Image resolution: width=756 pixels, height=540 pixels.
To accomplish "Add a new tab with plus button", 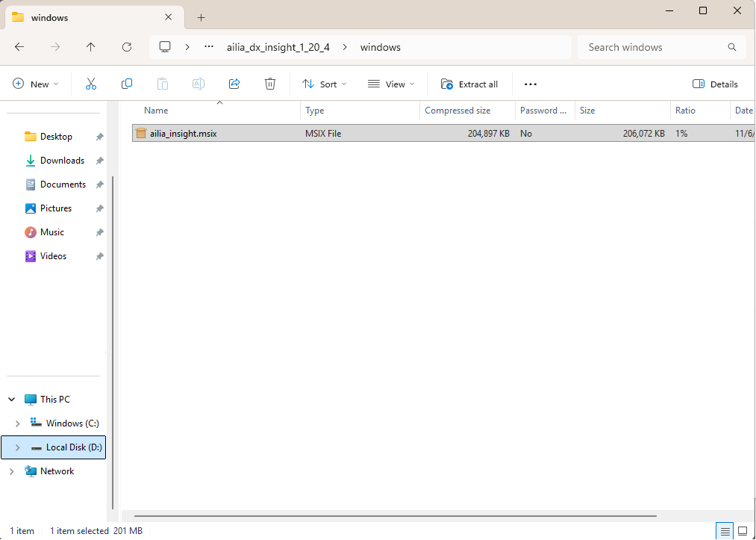I will (x=201, y=17).
